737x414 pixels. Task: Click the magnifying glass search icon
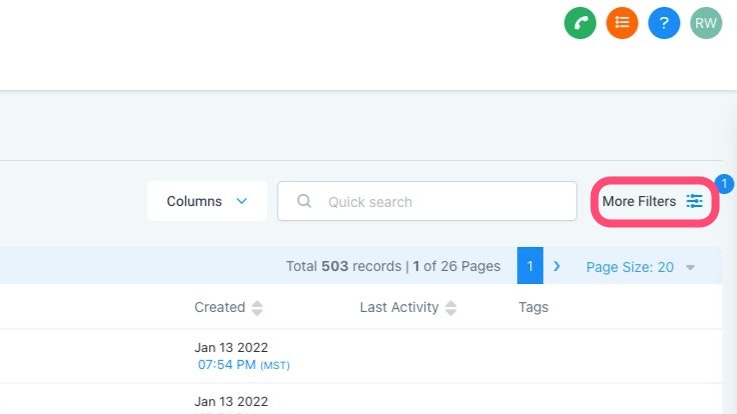(x=304, y=201)
